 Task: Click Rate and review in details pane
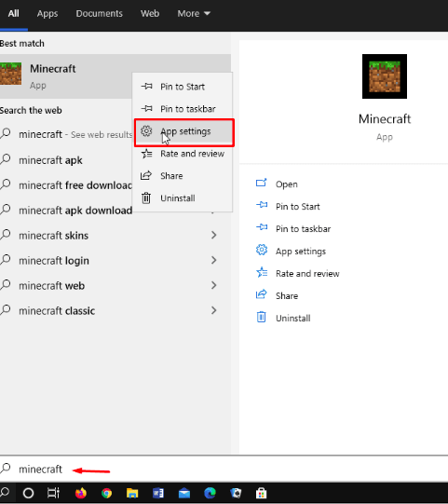pyautogui.click(x=307, y=274)
